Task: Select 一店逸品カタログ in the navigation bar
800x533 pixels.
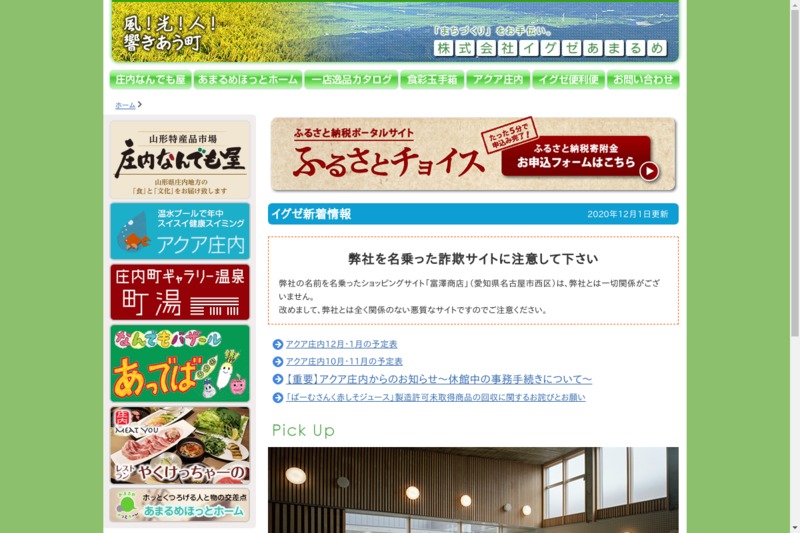Action: tap(350, 79)
